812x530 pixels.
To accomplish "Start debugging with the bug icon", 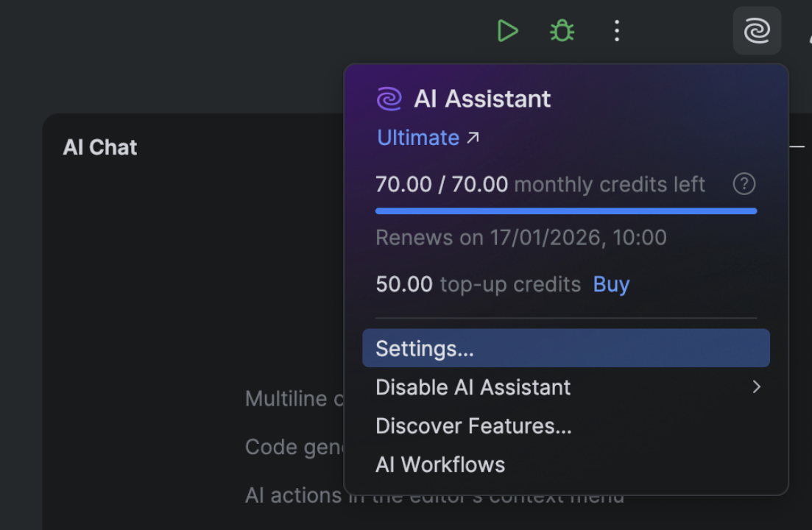I will click(x=562, y=31).
